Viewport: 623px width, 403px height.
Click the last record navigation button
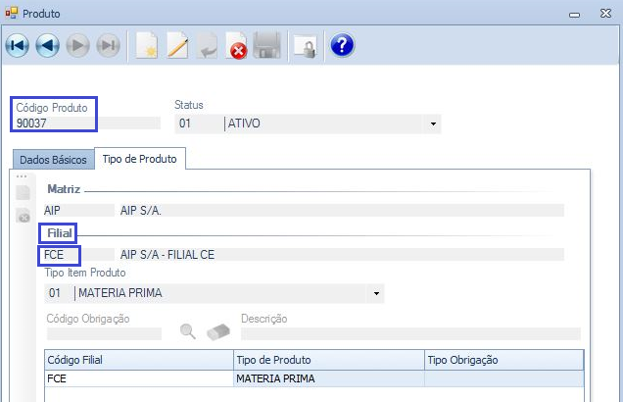point(108,45)
